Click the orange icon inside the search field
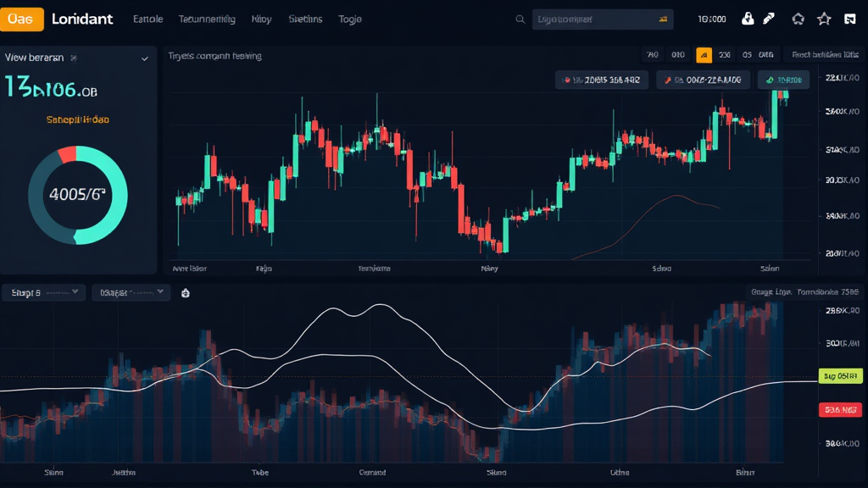 coord(663,19)
